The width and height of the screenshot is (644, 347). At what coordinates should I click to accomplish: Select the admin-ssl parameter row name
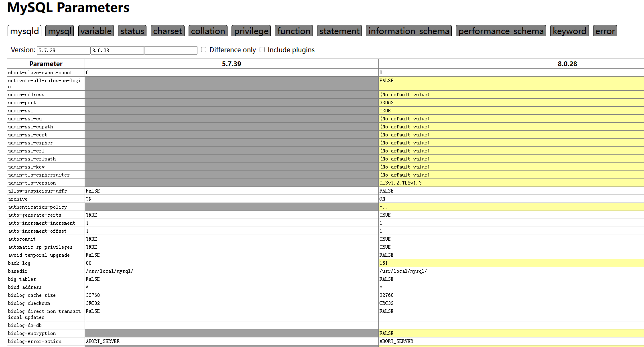point(20,111)
